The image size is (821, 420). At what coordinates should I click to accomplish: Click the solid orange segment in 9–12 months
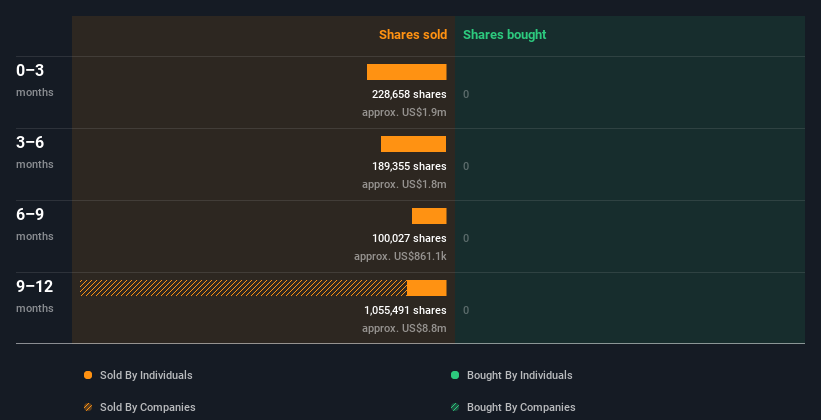(427, 288)
